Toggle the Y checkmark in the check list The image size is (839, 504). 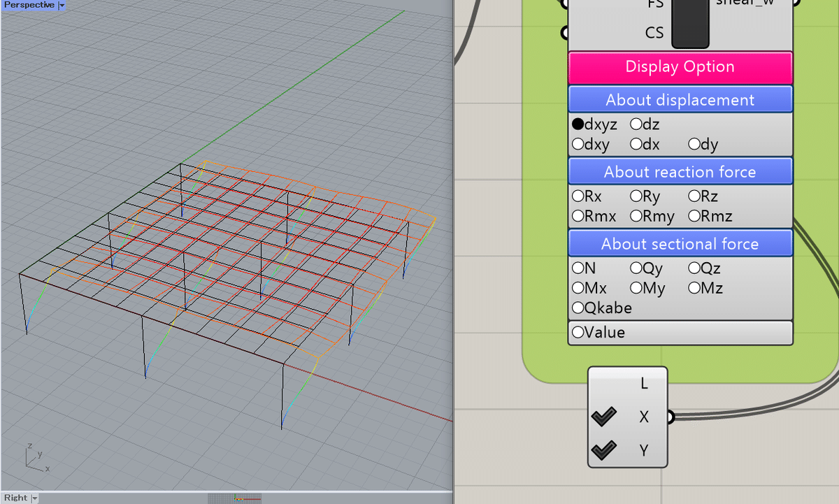point(603,451)
